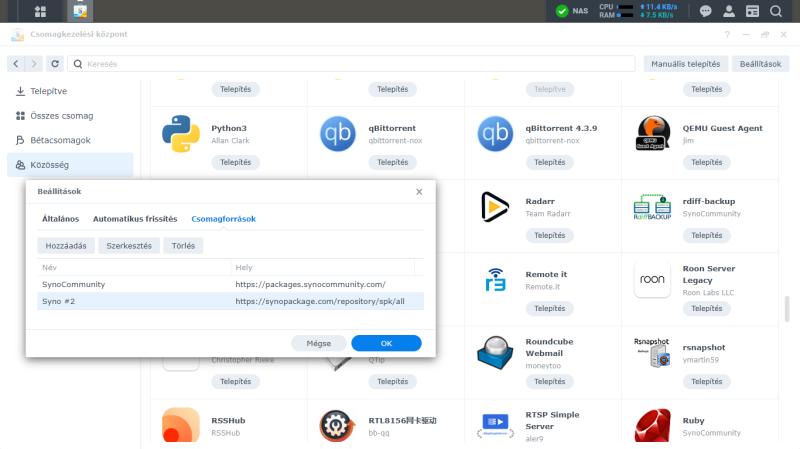Select the Syno #2 source row
This screenshot has height=449, width=800.
pyautogui.click(x=231, y=302)
